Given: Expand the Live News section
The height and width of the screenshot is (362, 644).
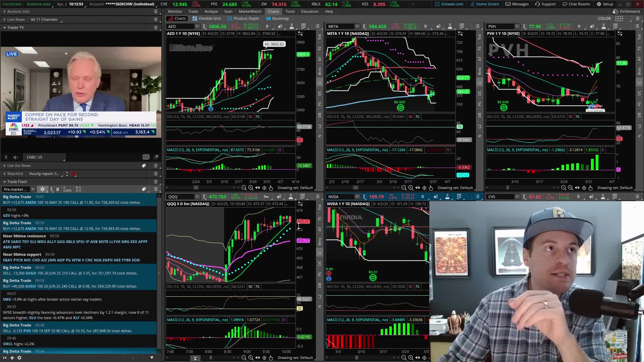Looking at the screenshot, I should pyautogui.click(x=4, y=19).
